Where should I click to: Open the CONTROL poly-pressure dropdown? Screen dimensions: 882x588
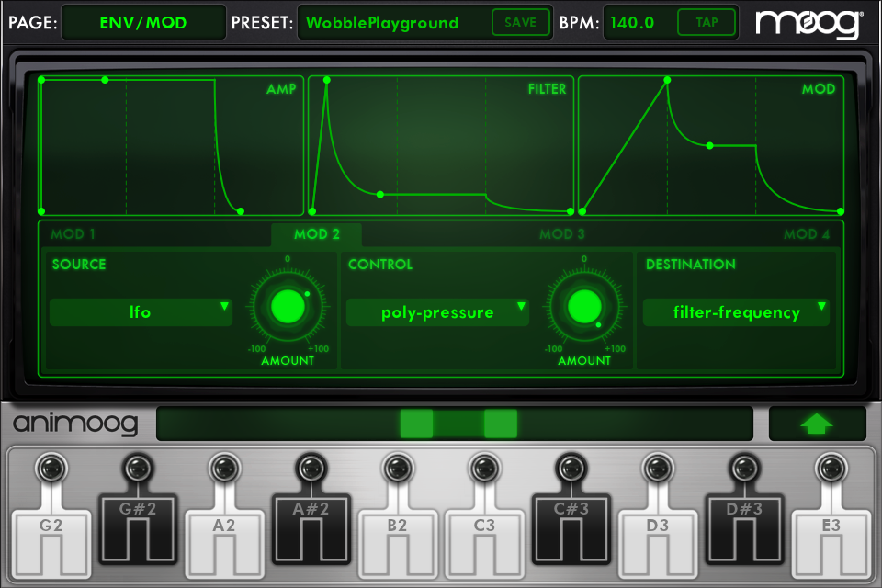coord(437,312)
